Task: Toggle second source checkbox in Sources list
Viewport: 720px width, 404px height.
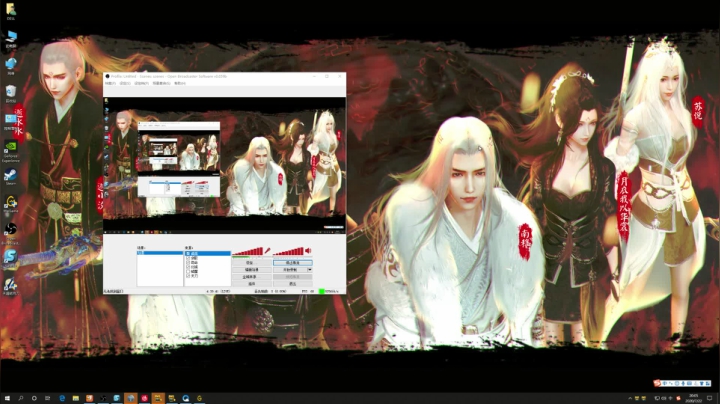Action: 188,258
